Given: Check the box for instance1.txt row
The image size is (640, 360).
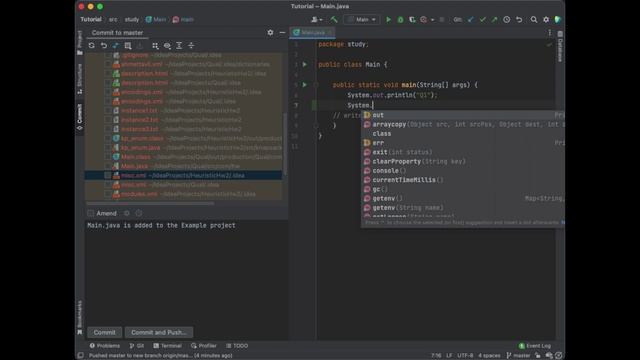Looking at the screenshot, I should point(107,111).
